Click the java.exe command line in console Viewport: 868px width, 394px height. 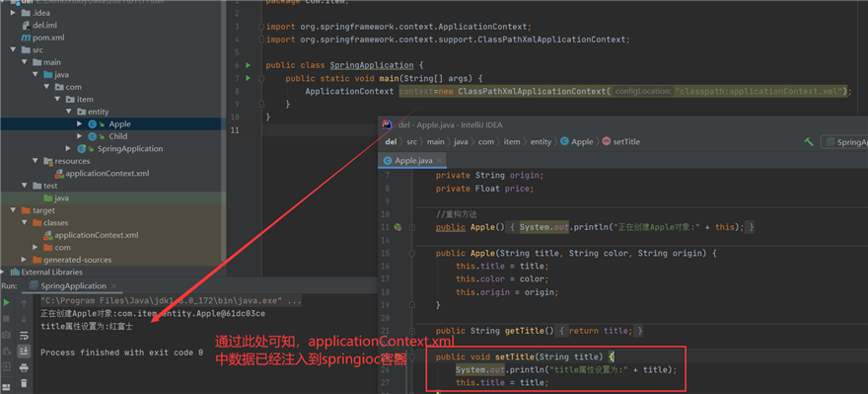(171, 301)
